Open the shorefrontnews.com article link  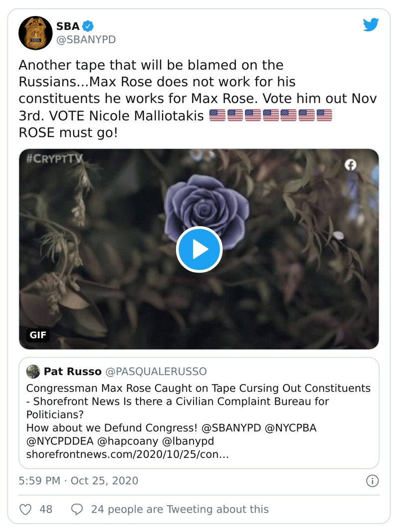coord(127,455)
